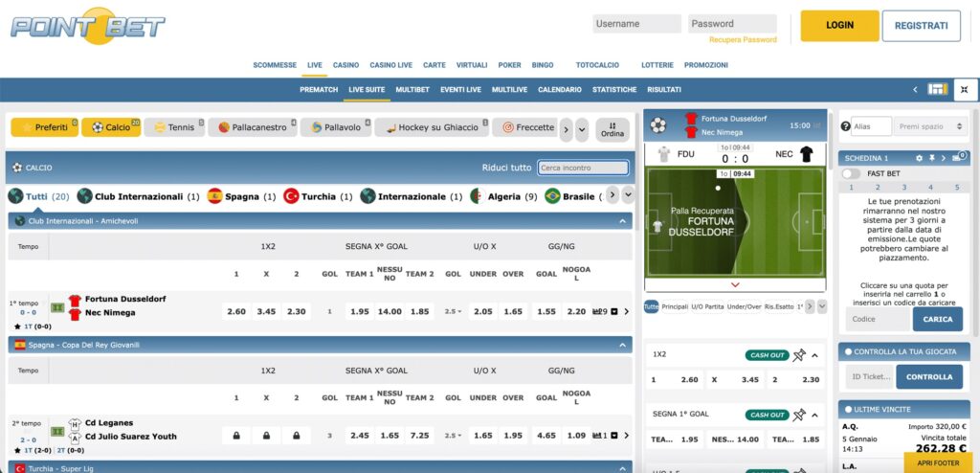Pin the Schedina 1 betslip
The image size is (980, 473).
[932, 158]
